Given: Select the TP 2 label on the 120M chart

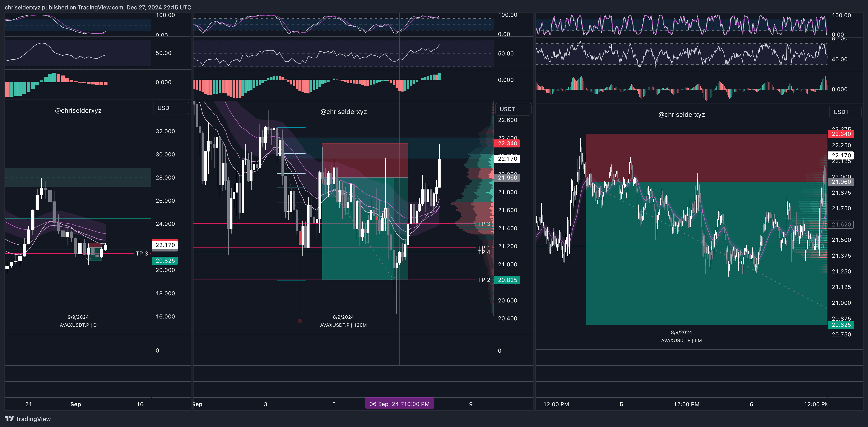Looking at the screenshot, I should [484, 280].
